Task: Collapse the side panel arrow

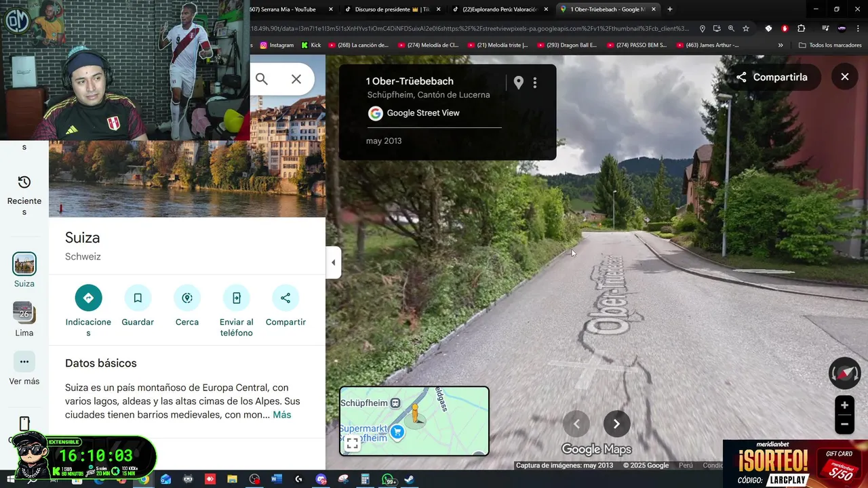Action: point(333,262)
